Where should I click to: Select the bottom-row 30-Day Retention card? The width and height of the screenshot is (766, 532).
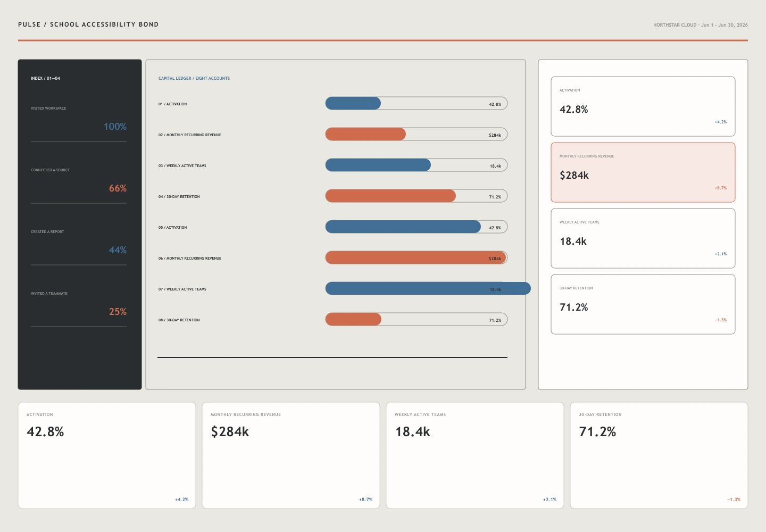coord(659,455)
